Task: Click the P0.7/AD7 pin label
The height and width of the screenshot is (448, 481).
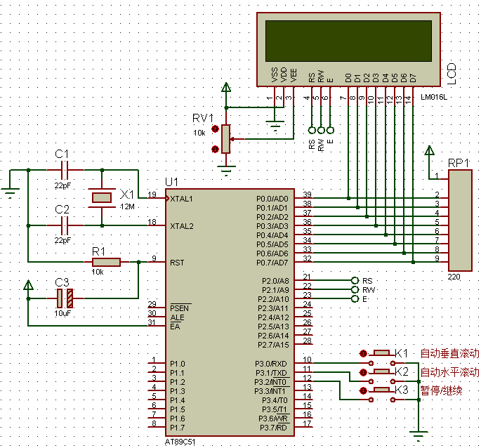Action: (x=272, y=263)
